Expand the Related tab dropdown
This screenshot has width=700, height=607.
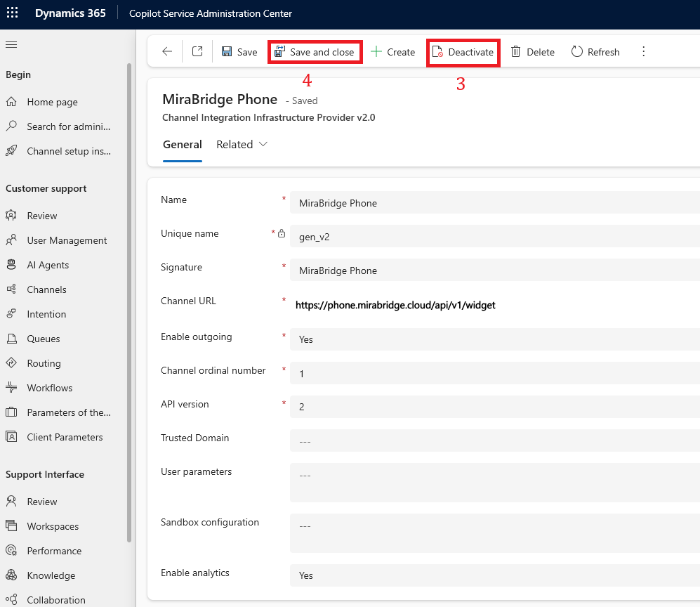point(242,145)
